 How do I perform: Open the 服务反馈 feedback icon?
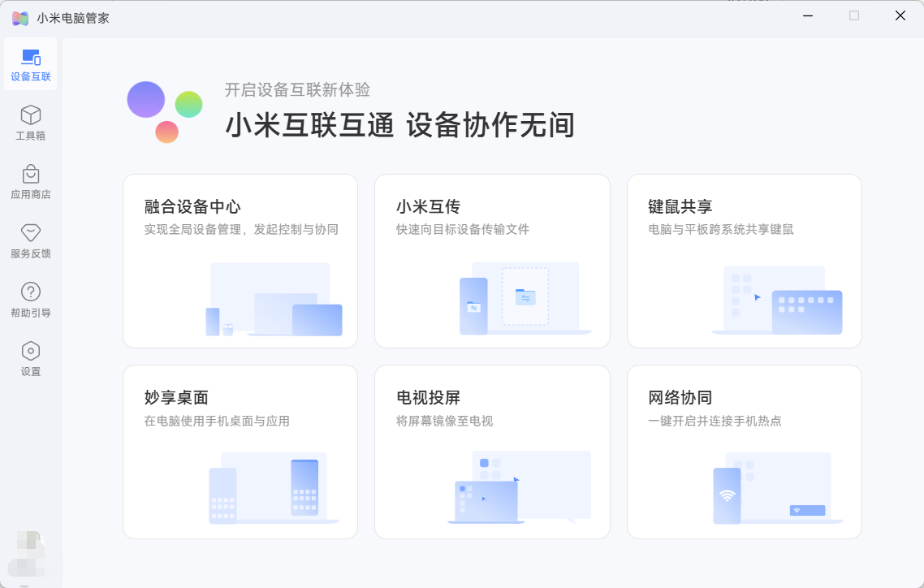31,234
